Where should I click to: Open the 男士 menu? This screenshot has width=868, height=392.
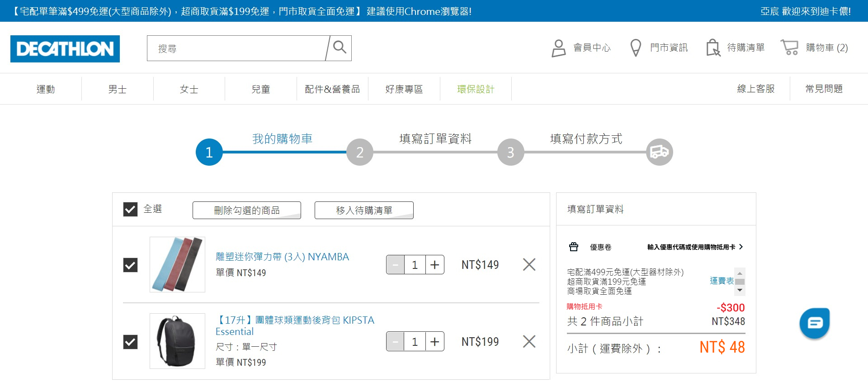click(x=118, y=89)
